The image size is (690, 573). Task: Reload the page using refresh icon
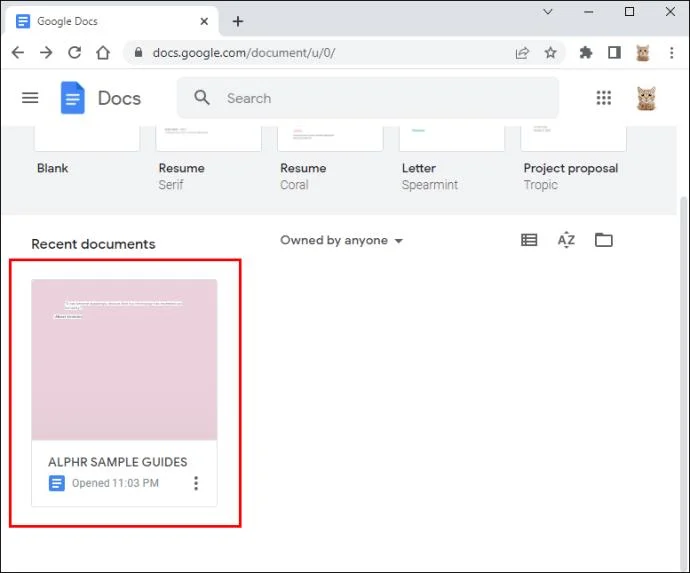click(x=74, y=53)
